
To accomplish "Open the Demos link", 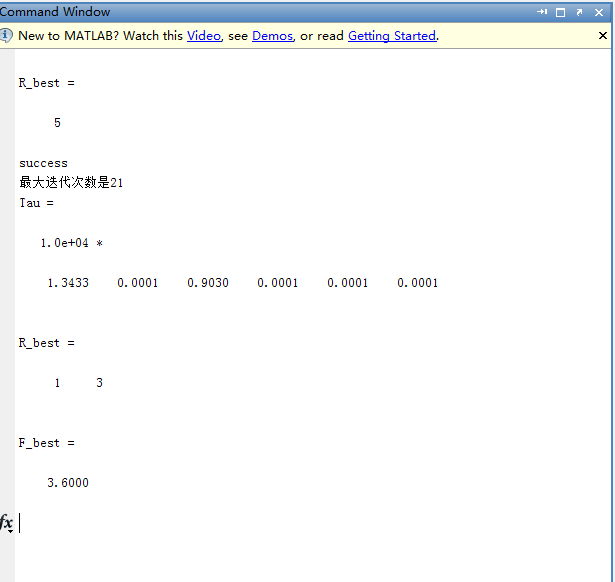I will (x=273, y=36).
